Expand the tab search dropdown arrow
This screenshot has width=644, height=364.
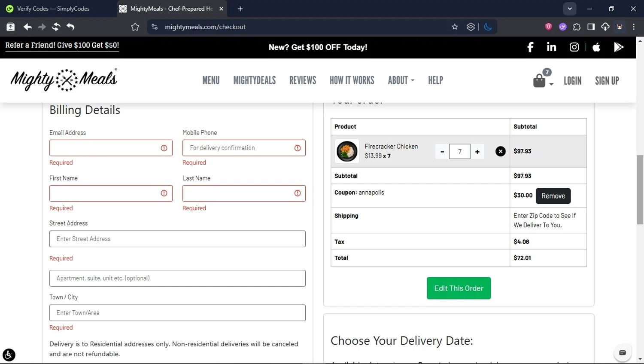[570, 9]
